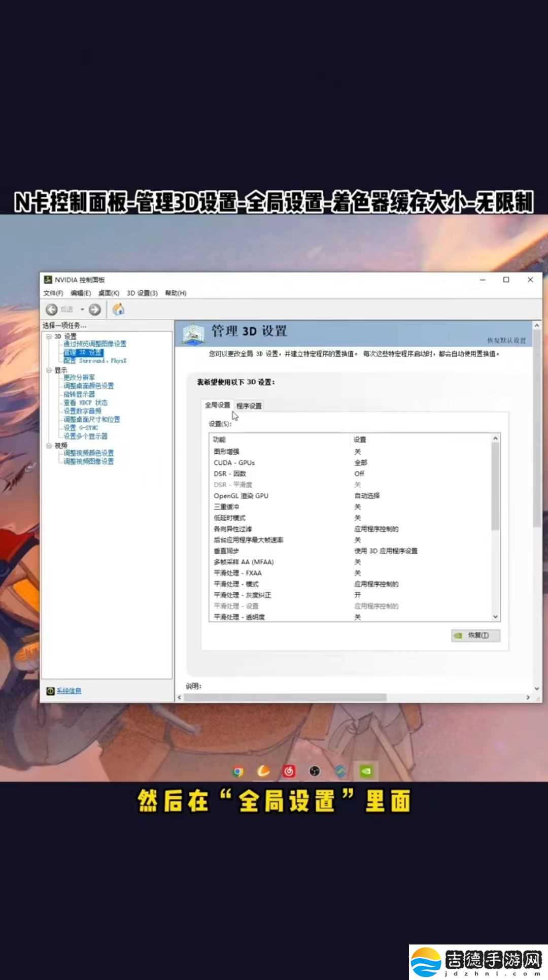Click the settings list scroll-down arrow
Screen dimensions: 548x980
496,617
